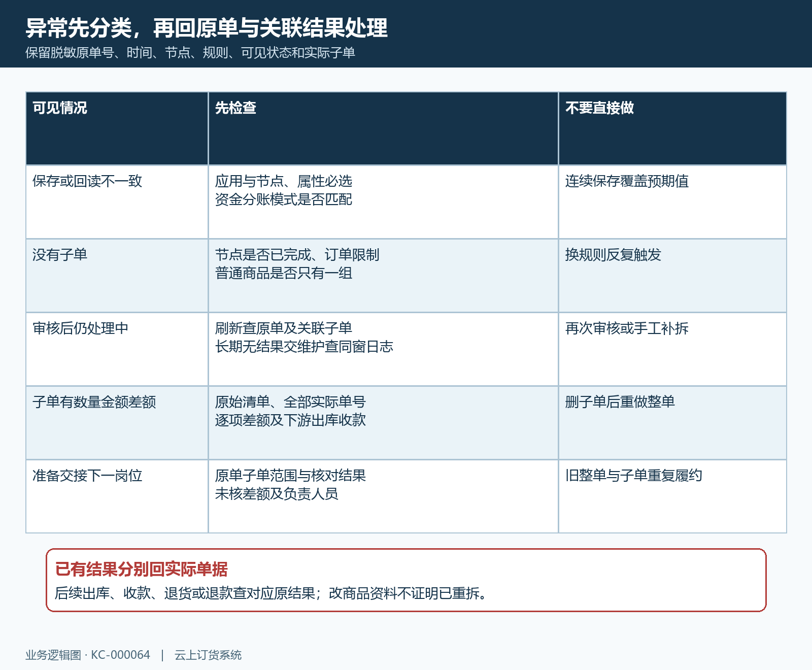Click the text "刷新查原单及关联子单"

pyautogui.click(x=284, y=328)
